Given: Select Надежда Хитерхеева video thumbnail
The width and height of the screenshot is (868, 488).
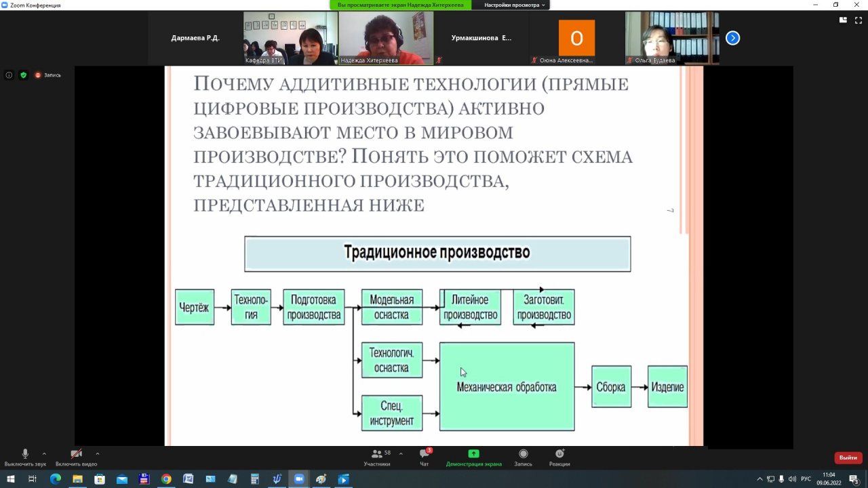Looking at the screenshot, I should (386, 38).
